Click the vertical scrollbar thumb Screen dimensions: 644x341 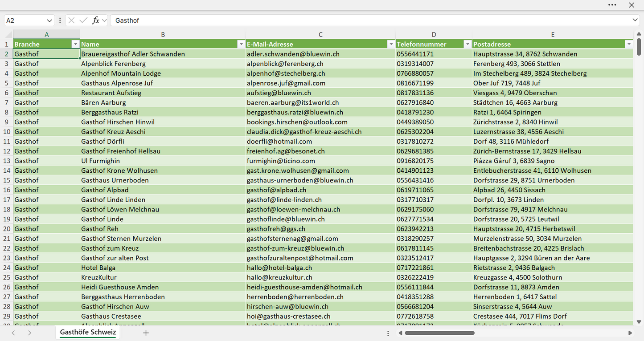click(x=639, y=46)
